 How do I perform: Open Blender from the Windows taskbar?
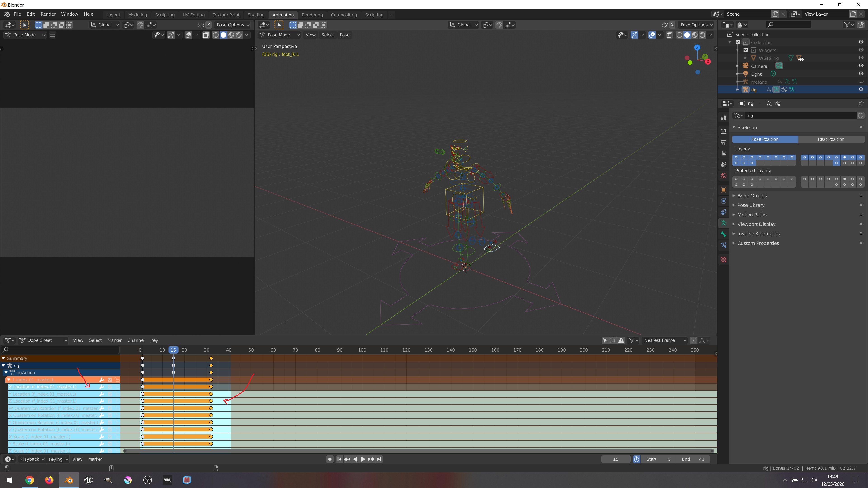pos(69,480)
